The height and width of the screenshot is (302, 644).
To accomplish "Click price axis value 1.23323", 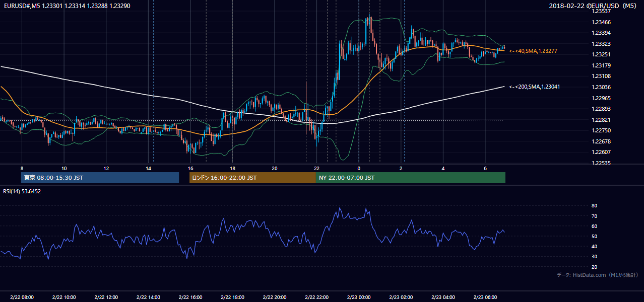I will tap(601, 44).
